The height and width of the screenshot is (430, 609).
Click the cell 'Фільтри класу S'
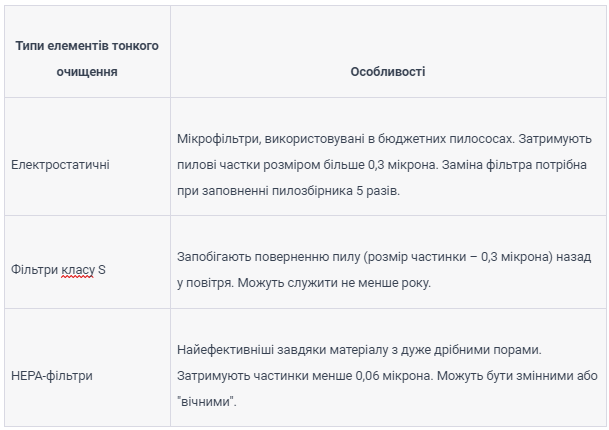(x=58, y=270)
